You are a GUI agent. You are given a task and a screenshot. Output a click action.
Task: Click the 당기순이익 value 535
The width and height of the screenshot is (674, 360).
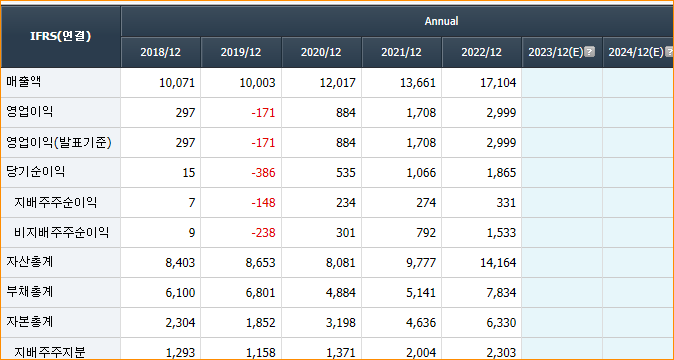pyautogui.click(x=346, y=173)
